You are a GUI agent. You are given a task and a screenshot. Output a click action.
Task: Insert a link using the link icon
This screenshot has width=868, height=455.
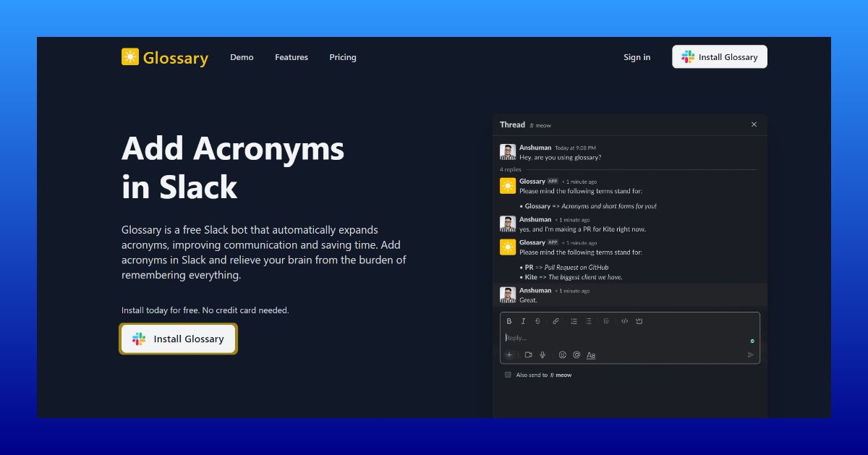pos(556,321)
